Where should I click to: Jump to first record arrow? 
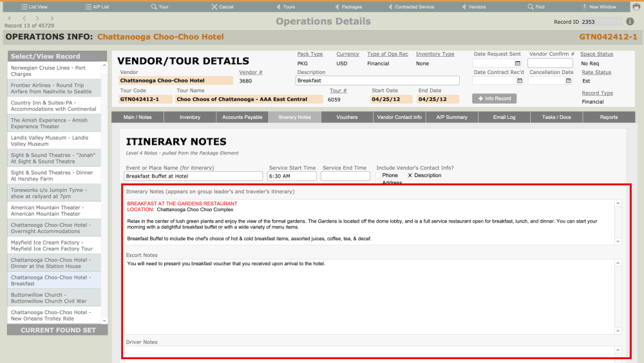click(10, 18)
